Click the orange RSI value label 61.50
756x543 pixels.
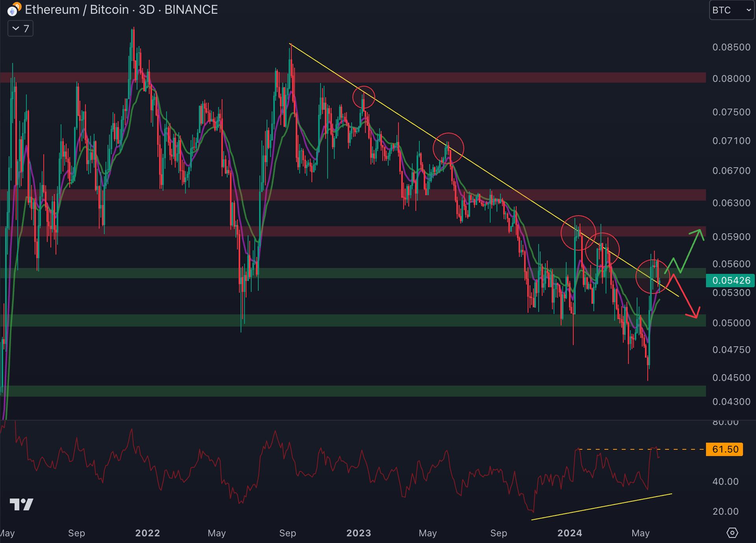[725, 449]
